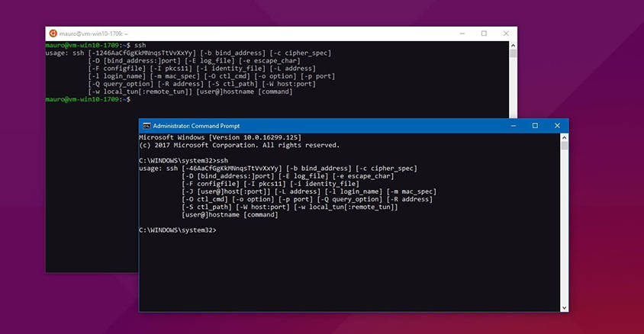
Task: Maximize the Ubuntu bash window
Action: click(x=484, y=34)
